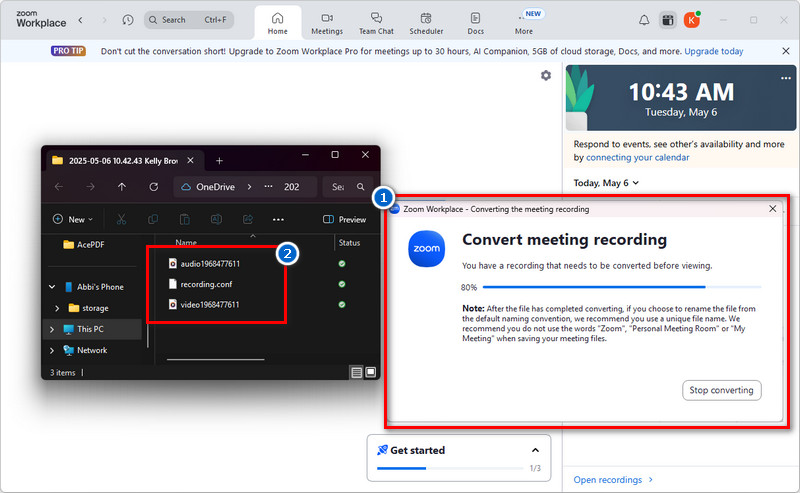Viewport: 800px width, 493px height.
Task: Go to the Scheduler tab
Action: (426, 23)
